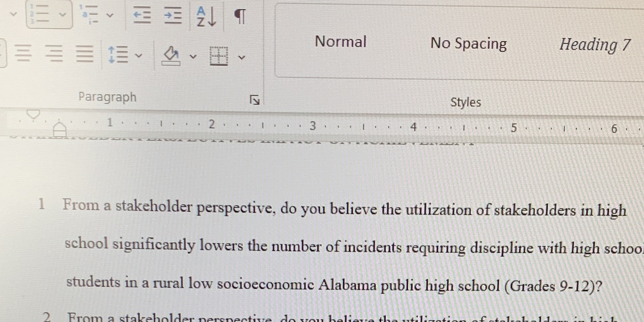Click the word "utilization" in the first line
Viewport: 644px width, 322px height.
[x=438, y=210]
